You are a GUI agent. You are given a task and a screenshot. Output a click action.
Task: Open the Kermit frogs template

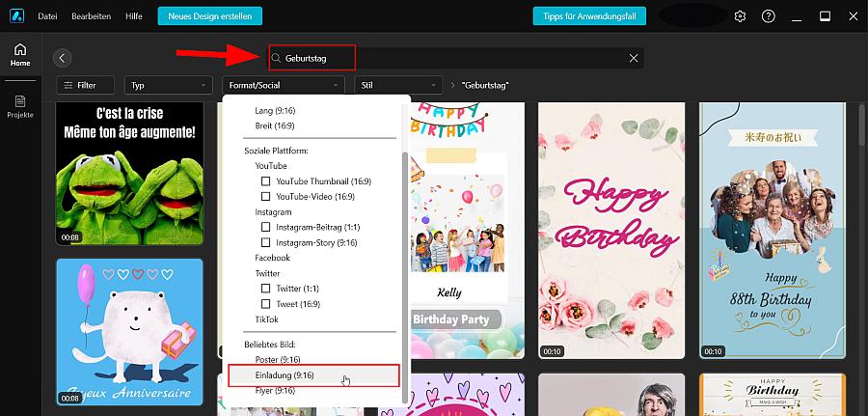coord(129,174)
